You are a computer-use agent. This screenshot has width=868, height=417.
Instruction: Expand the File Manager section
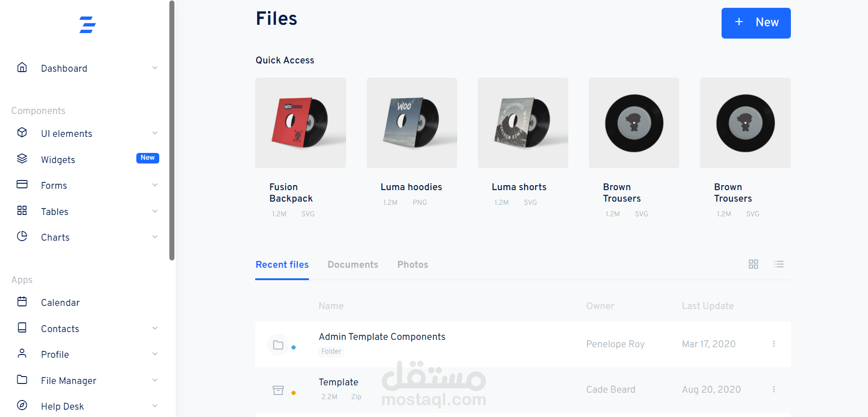(155, 380)
